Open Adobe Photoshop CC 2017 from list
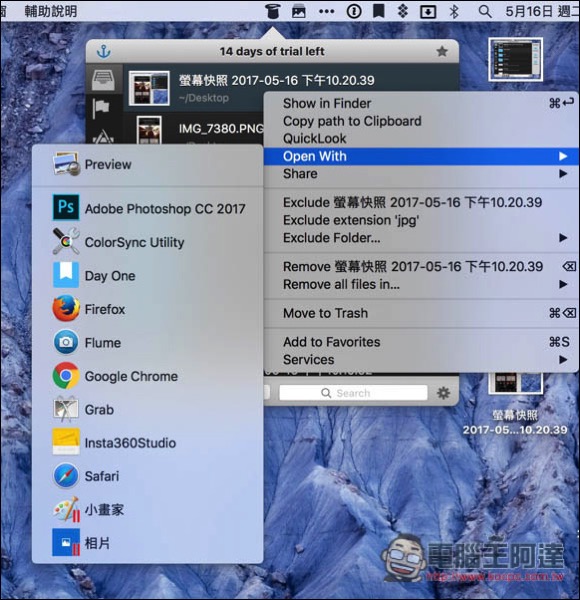Viewport: 580px width, 600px height. tap(148, 209)
